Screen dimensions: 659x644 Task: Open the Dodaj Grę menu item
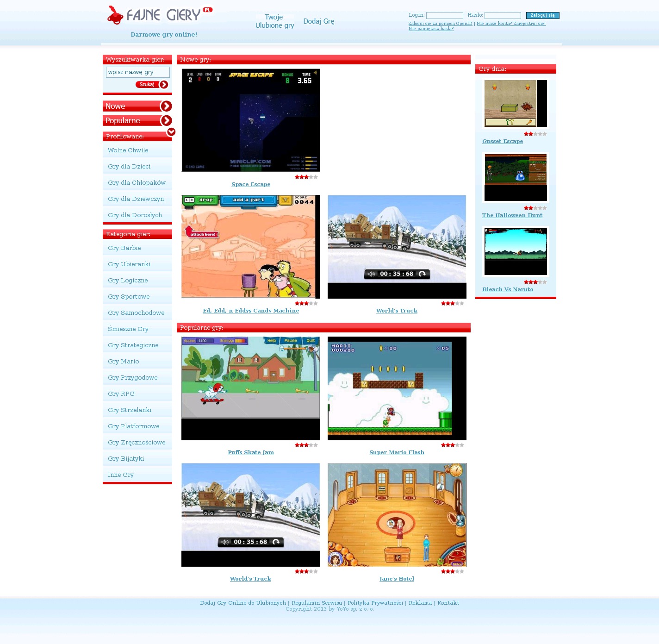[318, 21]
